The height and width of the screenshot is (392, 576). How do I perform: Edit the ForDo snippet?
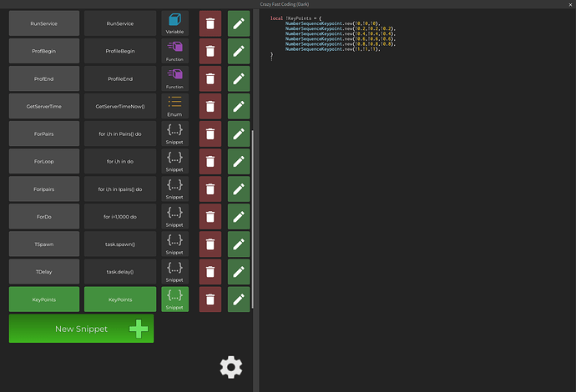[239, 217]
